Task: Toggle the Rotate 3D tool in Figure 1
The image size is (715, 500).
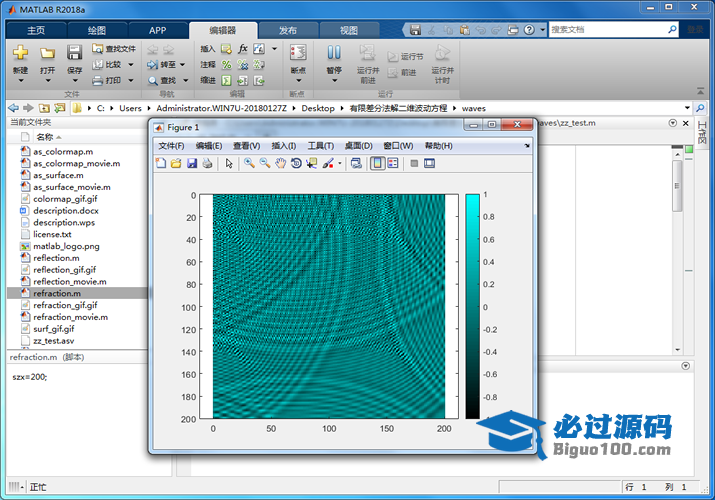Action: (x=296, y=163)
